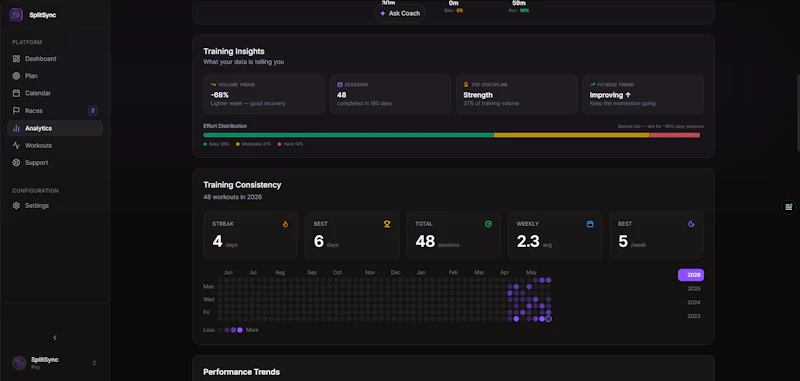Go to the Calendar section
800x381 pixels.
coord(55,93)
